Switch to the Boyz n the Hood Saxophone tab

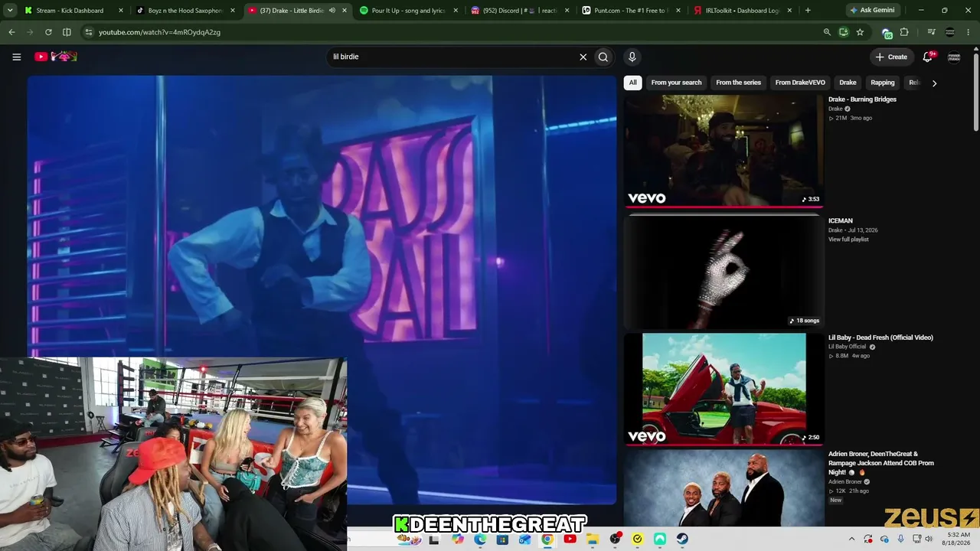[x=185, y=10]
